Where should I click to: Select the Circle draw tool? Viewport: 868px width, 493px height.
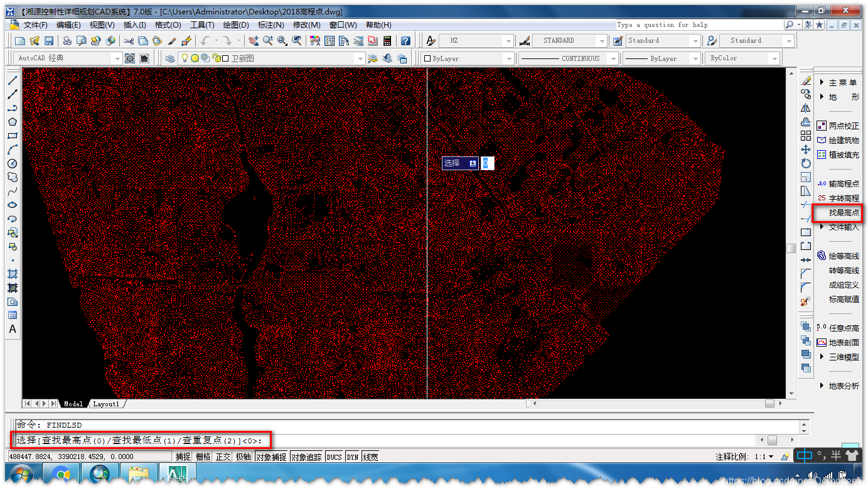pos(12,163)
